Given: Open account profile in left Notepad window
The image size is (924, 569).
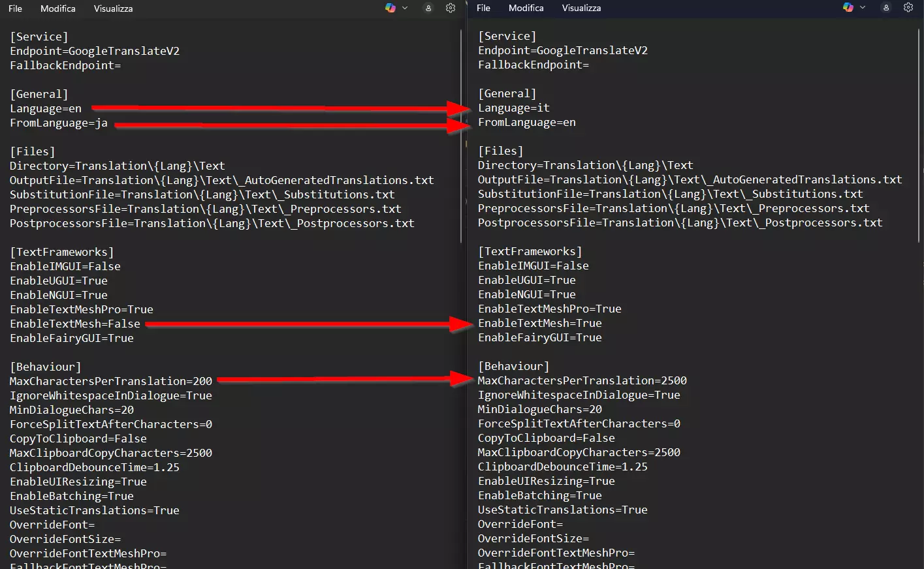Looking at the screenshot, I should 428,8.
